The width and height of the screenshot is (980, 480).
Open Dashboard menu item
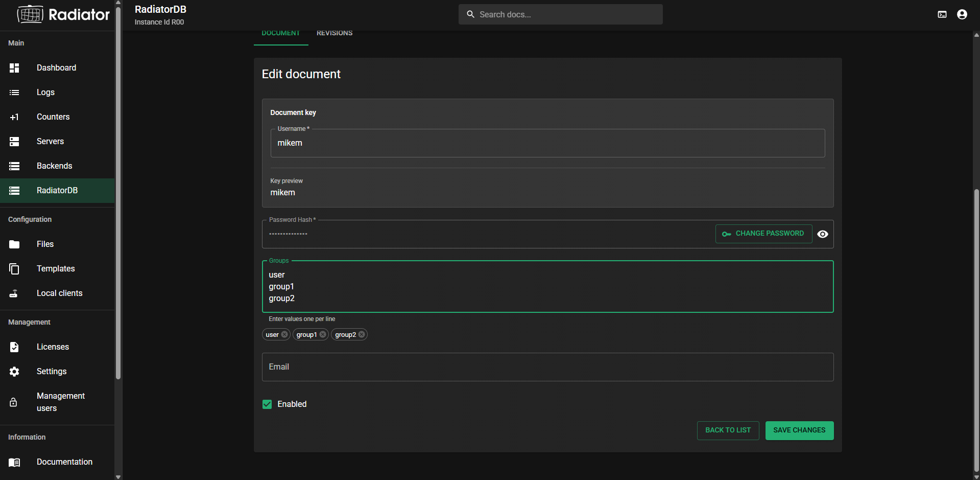tap(57, 67)
